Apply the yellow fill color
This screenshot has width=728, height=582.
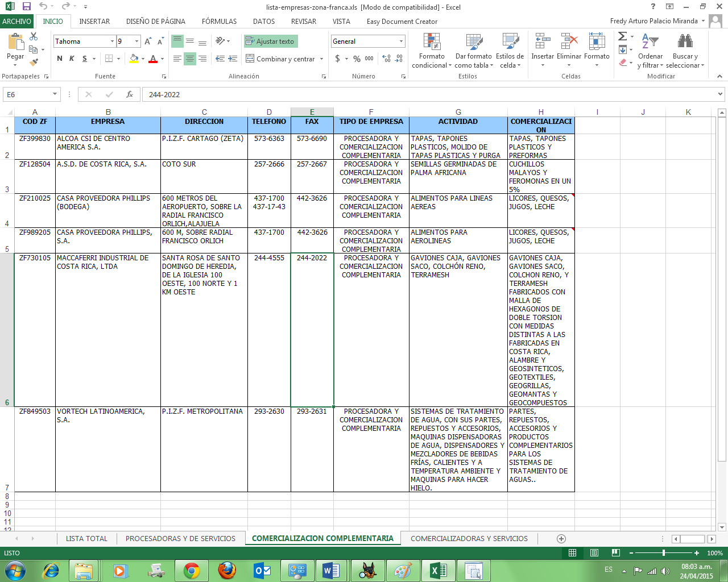pyautogui.click(x=134, y=59)
